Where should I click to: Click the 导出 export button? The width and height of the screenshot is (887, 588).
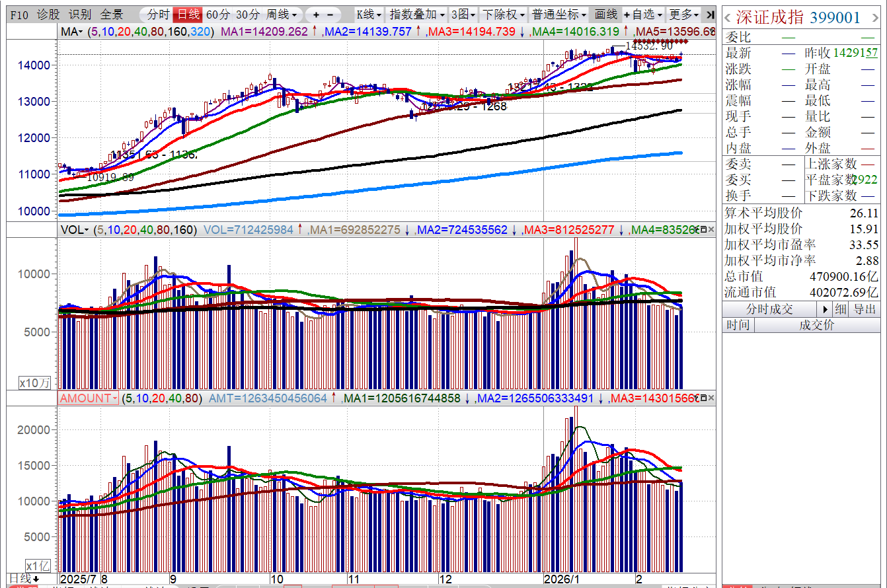(x=865, y=309)
